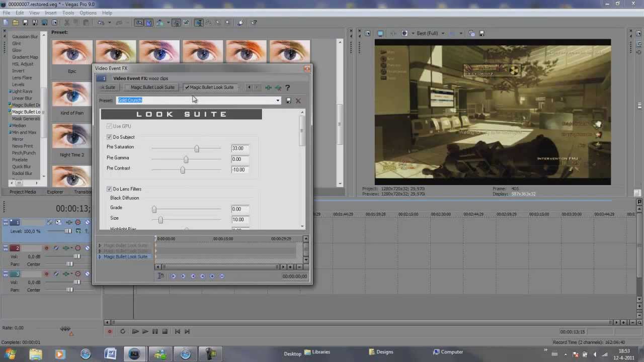Toggle the Do Lens Filters checkbox
Screen dimensions: 644x362
coord(109,189)
